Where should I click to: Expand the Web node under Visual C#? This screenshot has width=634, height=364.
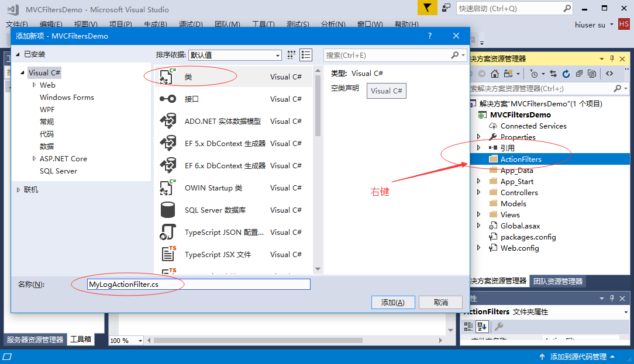(x=35, y=85)
